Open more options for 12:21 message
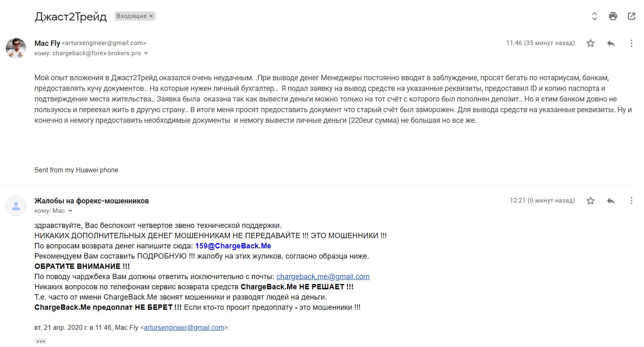644x347 pixels. pyautogui.click(x=631, y=201)
